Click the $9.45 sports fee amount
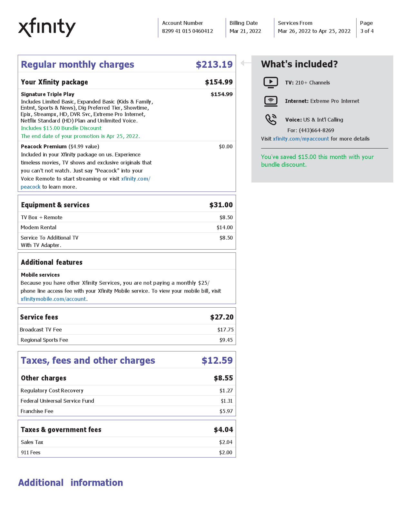The height and width of the screenshot is (532, 411). 226,340
